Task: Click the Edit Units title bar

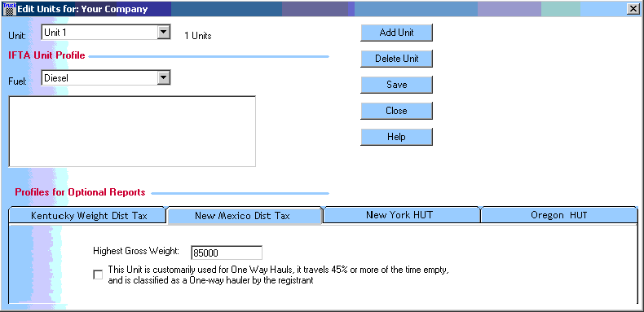Action: [320, 9]
